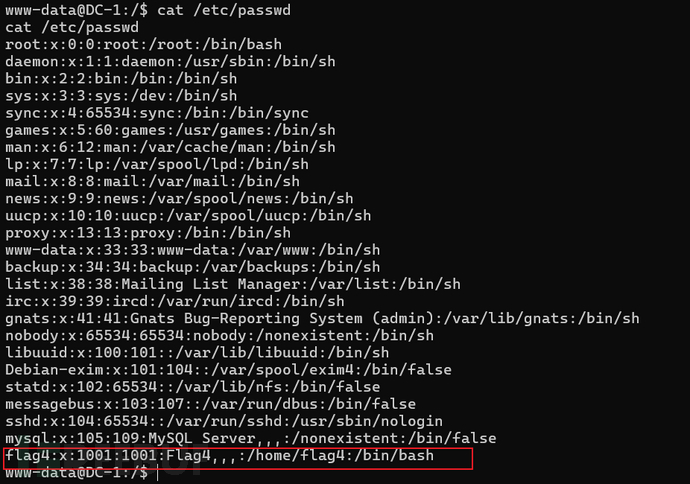Click the ircd account line

pyautogui.click(x=175, y=301)
